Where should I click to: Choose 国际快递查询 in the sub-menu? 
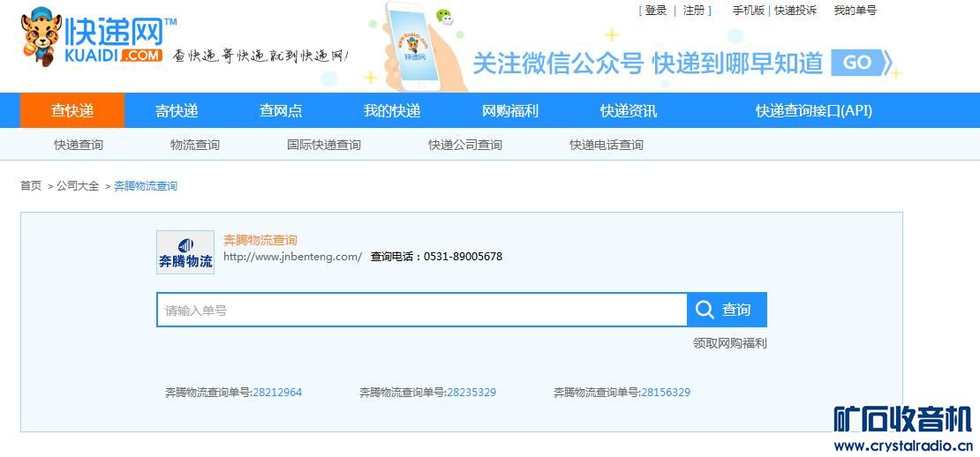pyautogui.click(x=324, y=145)
